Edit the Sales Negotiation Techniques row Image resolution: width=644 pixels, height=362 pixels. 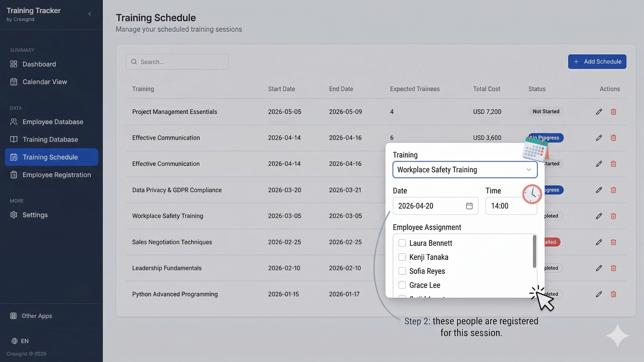599,242
